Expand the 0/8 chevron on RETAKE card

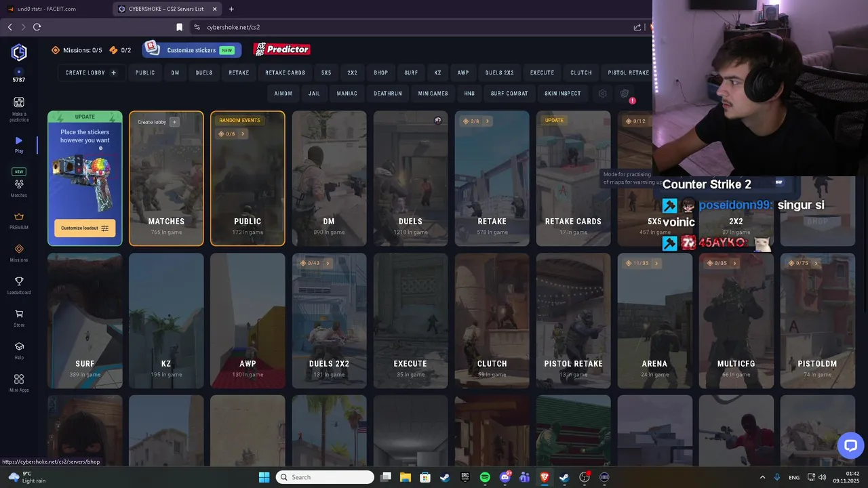(x=487, y=121)
